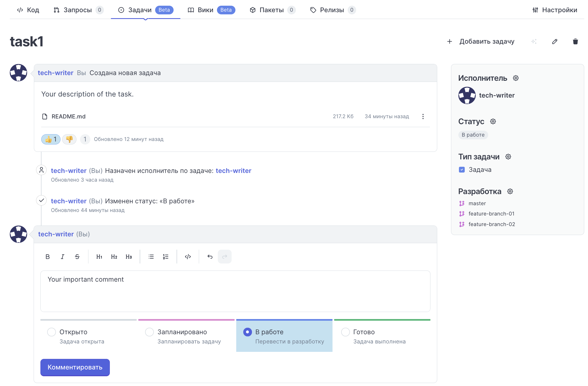Open the Запросы tab
Image resolution: width=588 pixels, height=386 pixels.
78,10
